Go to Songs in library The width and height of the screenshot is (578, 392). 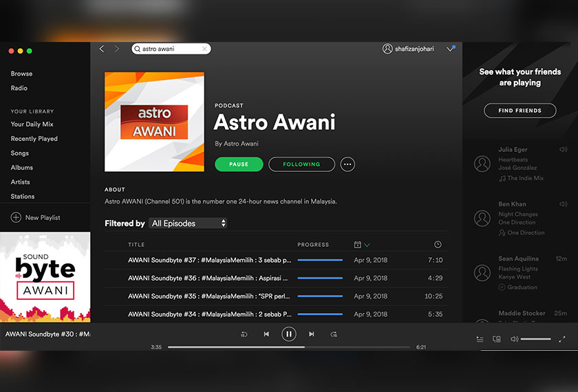(19, 153)
